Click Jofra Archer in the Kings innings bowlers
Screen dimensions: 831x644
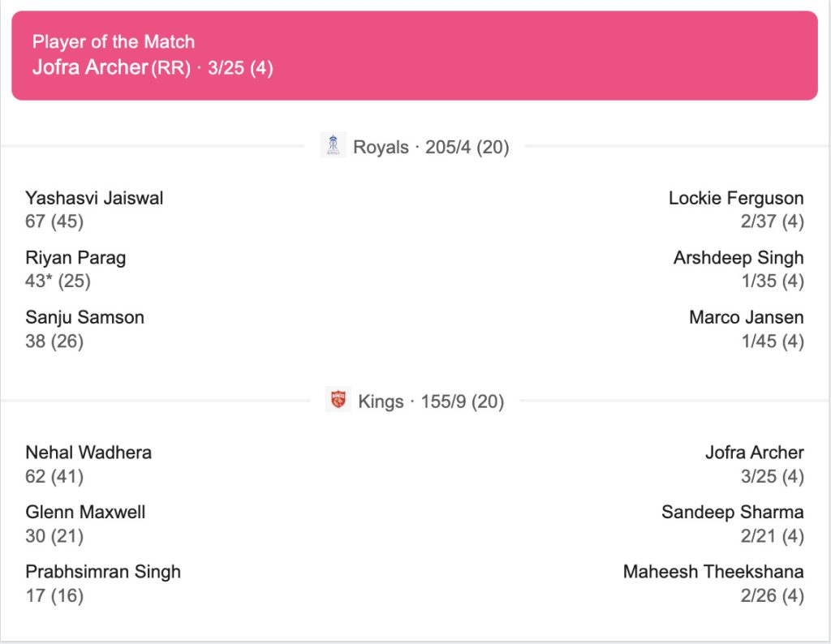point(755,453)
